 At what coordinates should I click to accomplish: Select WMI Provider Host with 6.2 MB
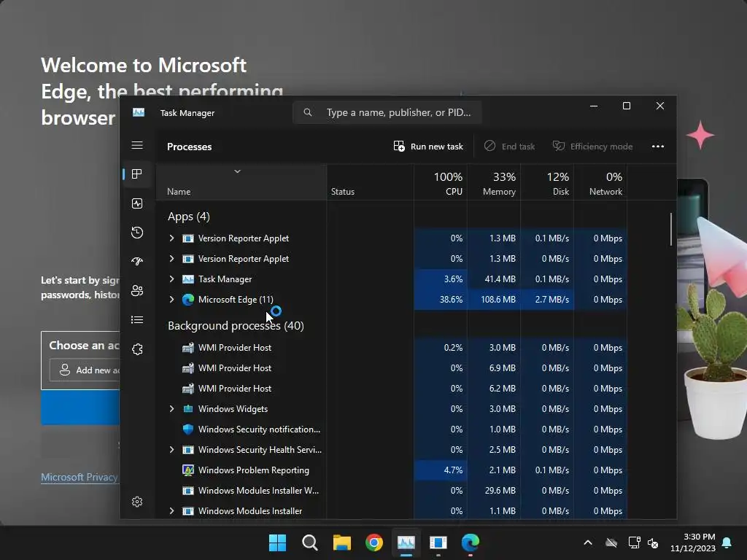tap(392, 389)
